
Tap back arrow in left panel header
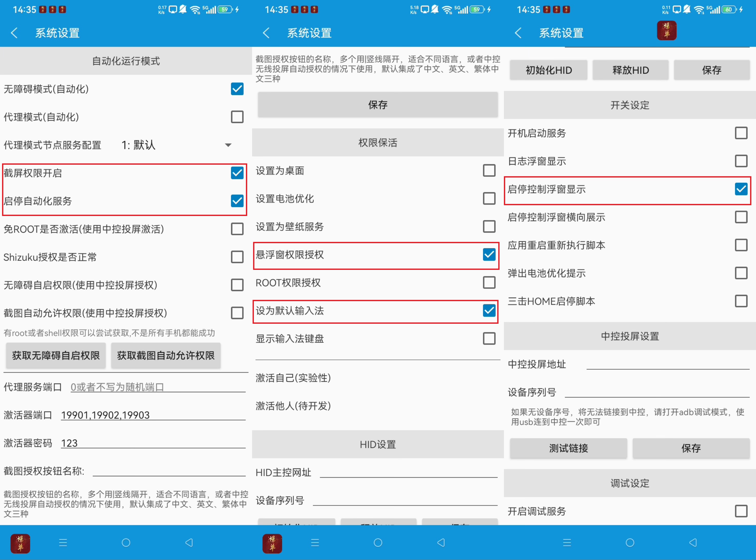(14, 33)
